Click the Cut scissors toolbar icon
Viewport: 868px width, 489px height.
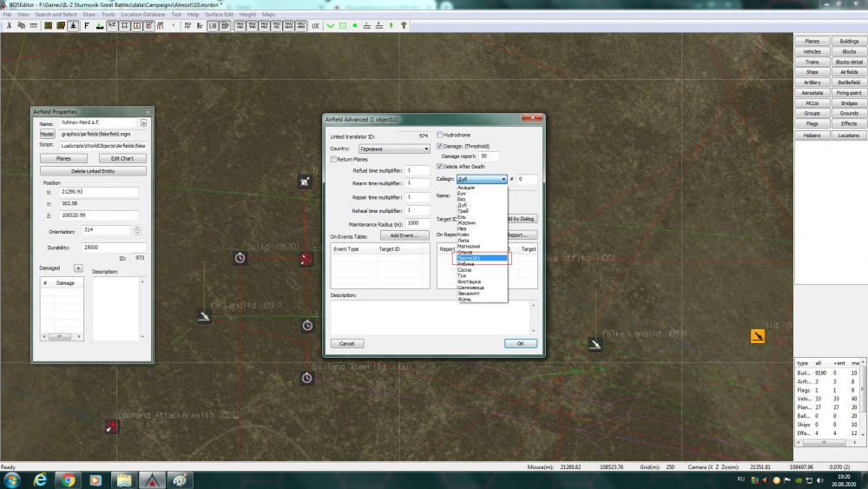9,25
